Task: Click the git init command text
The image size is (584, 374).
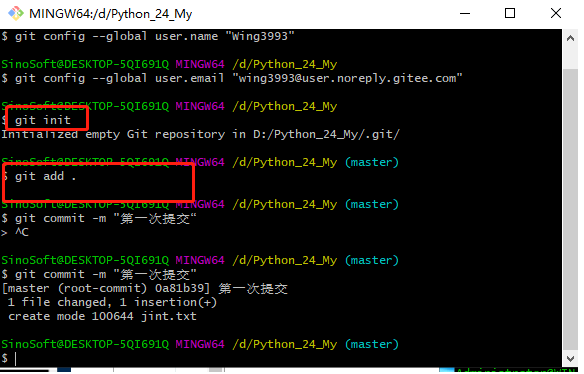Action: click(x=42, y=120)
